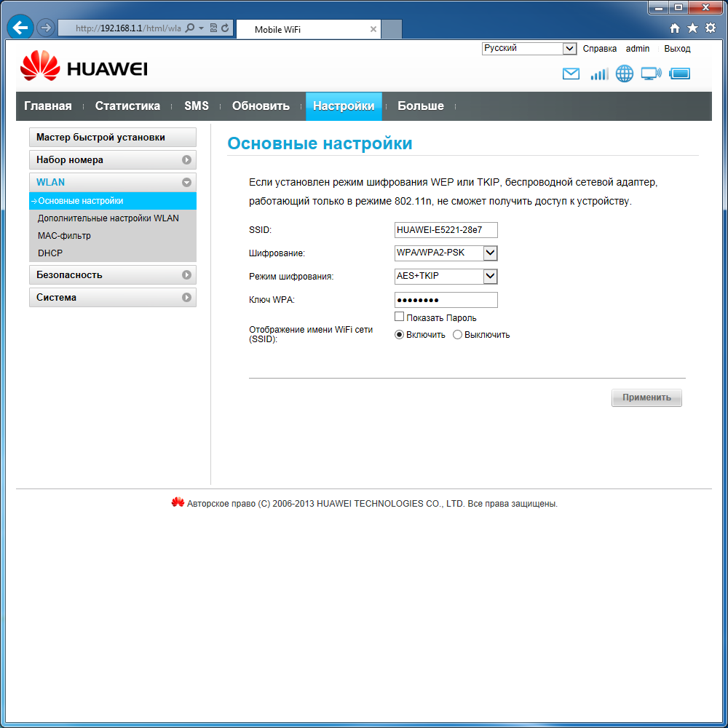
Task: Click the Применить button
Action: (646, 397)
